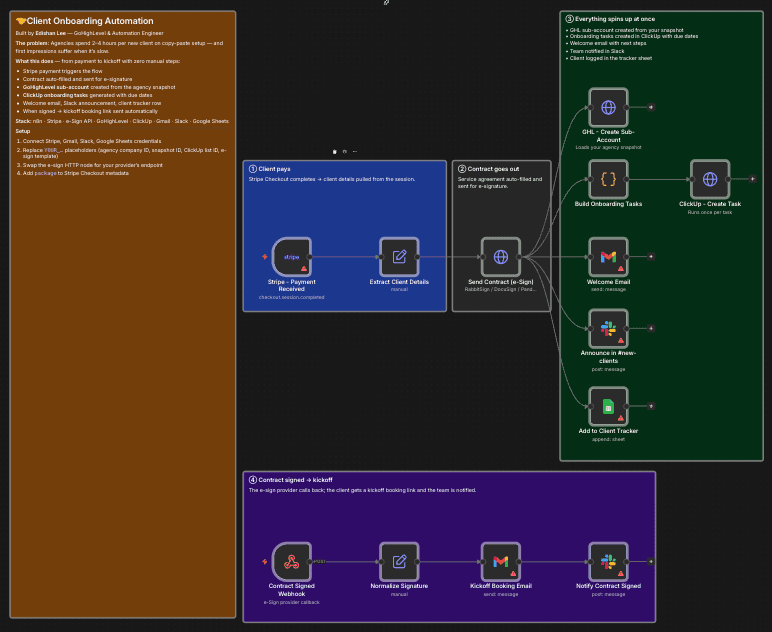Select the Add to Client Tracker Sheets node
The height and width of the screenshot is (632, 772).
[609, 406]
